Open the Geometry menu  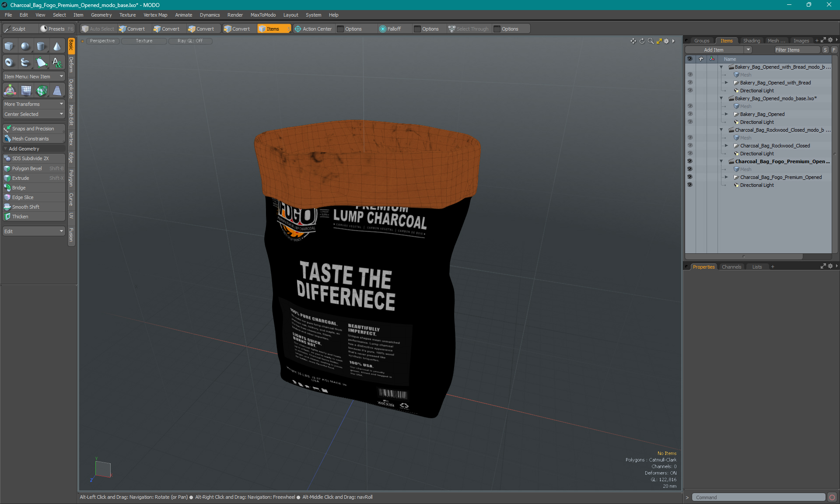tap(101, 15)
